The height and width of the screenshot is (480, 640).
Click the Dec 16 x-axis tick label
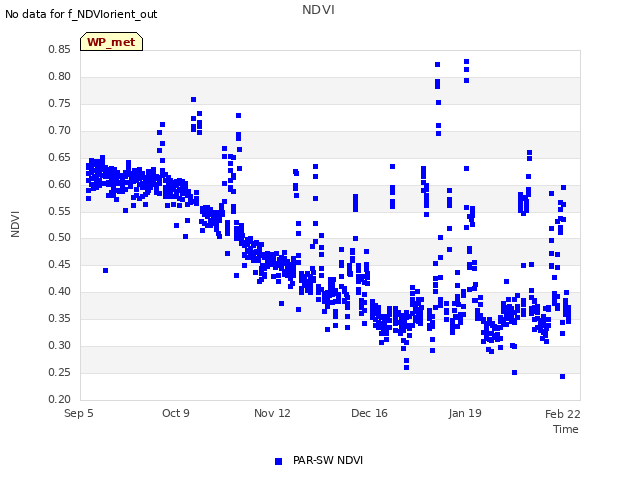[369, 413]
